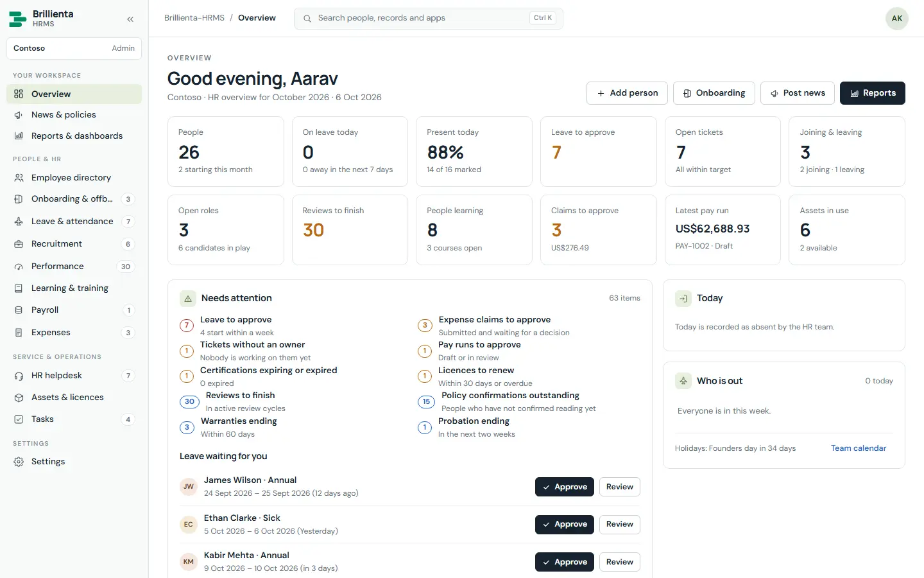Viewport: 924px width, 578px height.
Task: Click the Who is out palm icon
Action: click(x=683, y=381)
